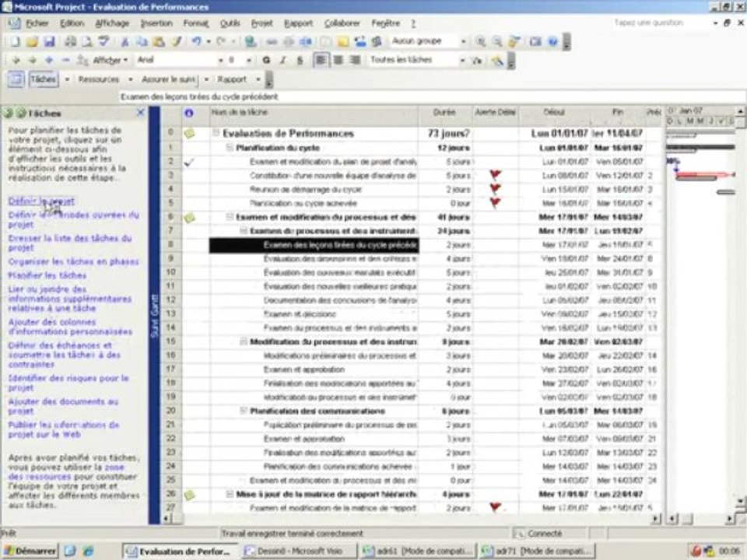Screen dimensions: 747x560
Task: Click the Split Task icon
Action: (x=306, y=41)
